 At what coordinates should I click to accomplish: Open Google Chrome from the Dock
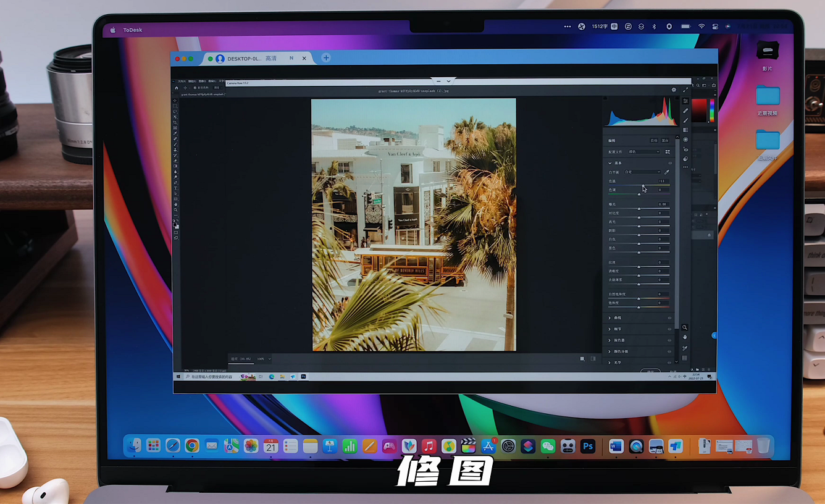pos(192,446)
